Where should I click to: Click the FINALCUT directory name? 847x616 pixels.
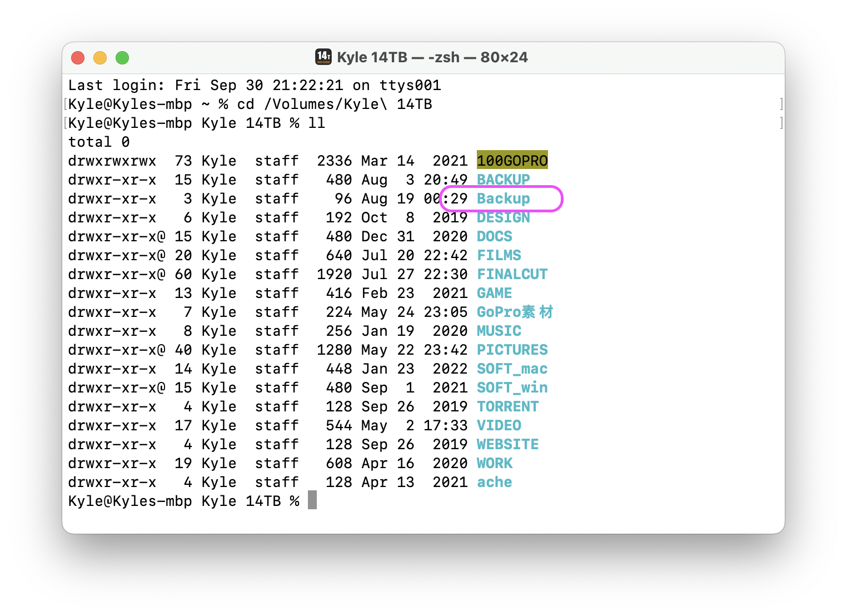pos(512,274)
